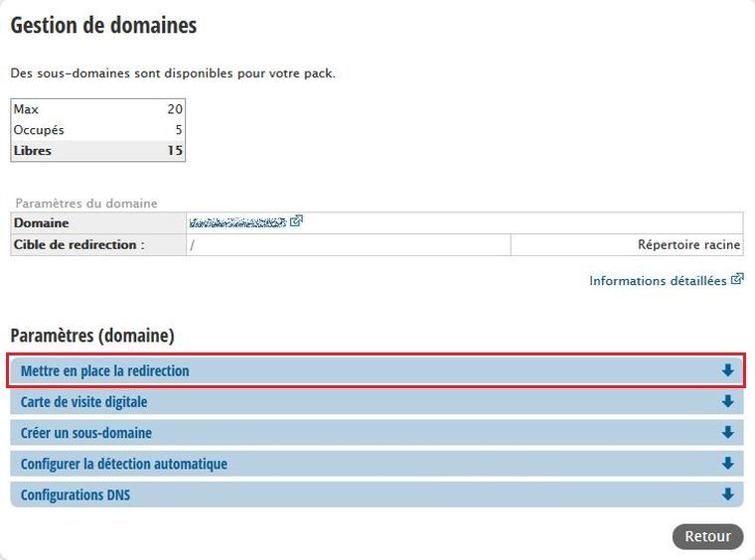Screen dimensions: 755x560
Task: Click the Retour button
Action: click(707, 536)
